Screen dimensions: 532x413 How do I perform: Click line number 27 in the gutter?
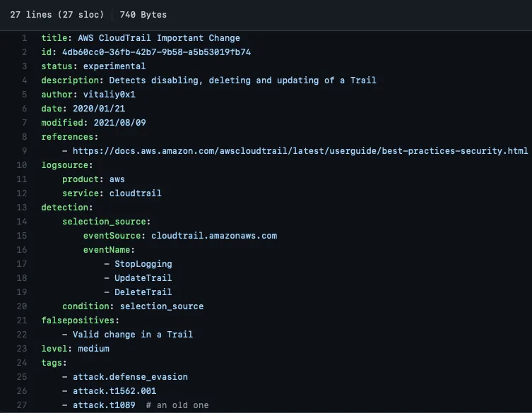(23, 405)
